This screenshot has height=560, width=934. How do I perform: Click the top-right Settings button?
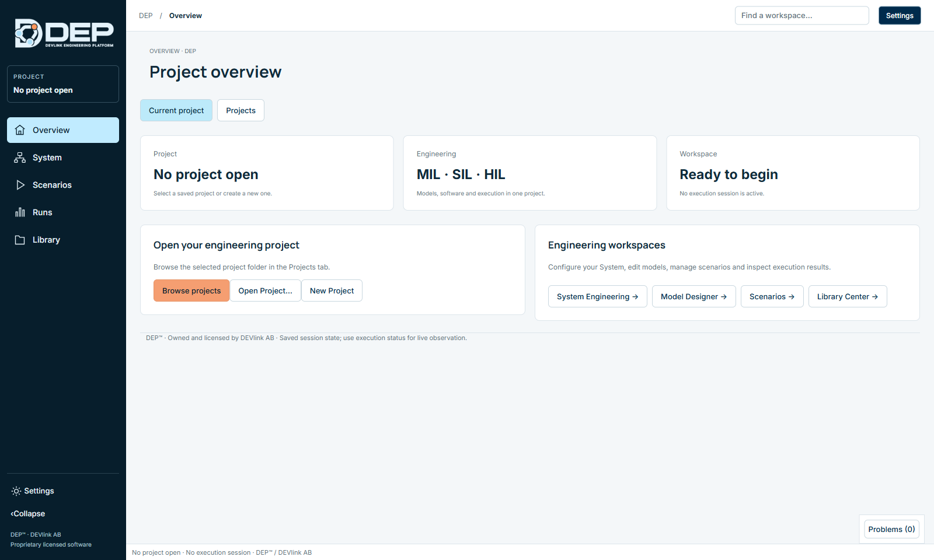click(x=900, y=16)
